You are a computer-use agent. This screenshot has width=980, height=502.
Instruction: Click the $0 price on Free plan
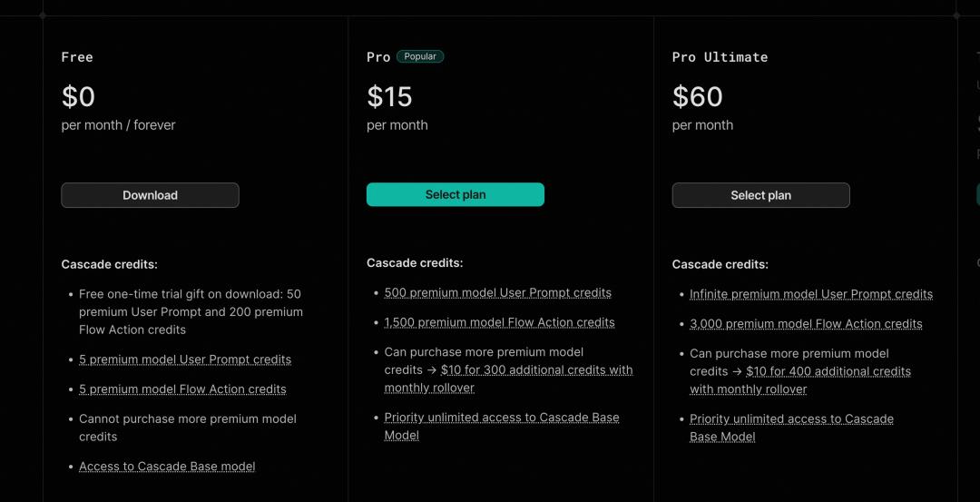(x=78, y=96)
